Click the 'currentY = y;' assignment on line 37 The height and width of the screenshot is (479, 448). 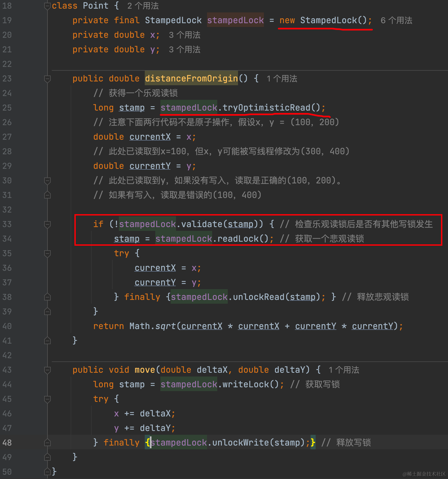pyautogui.click(x=168, y=282)
